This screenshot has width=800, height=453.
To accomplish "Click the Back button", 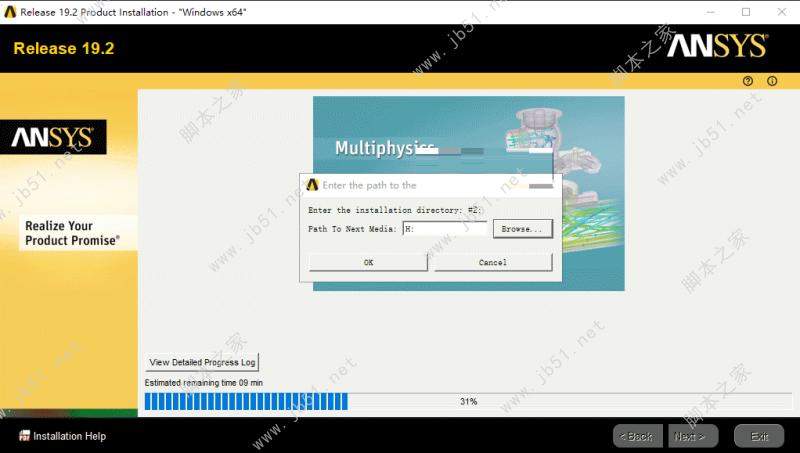I will tap(637, 436).
